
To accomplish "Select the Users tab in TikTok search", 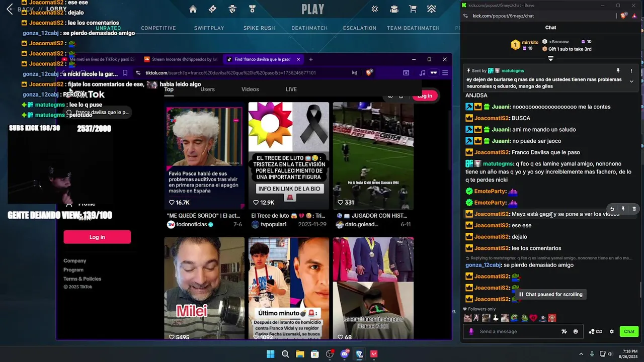I will [x=207, y=89].
